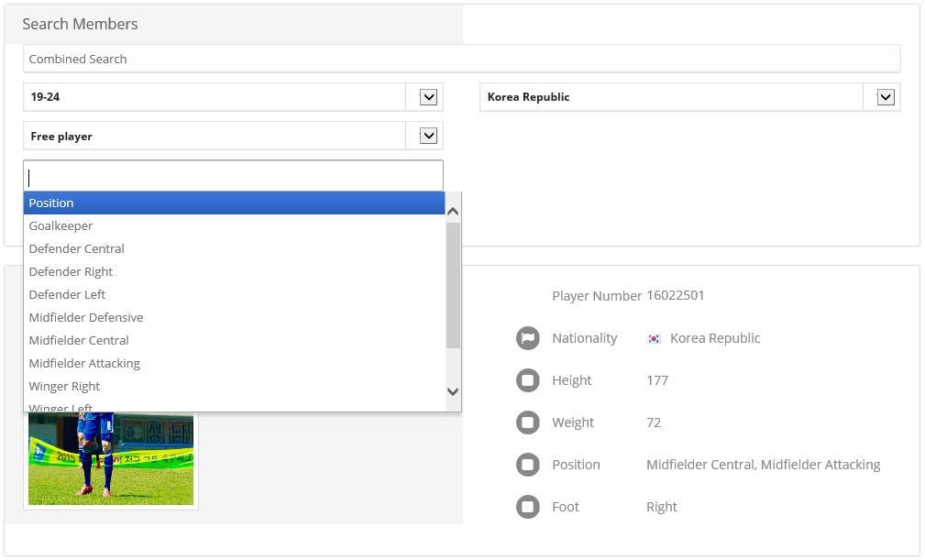The width and height of the screenshot is (925, 560).
Task: Choose Goalkeeper from position list
Action: [234, 225]
